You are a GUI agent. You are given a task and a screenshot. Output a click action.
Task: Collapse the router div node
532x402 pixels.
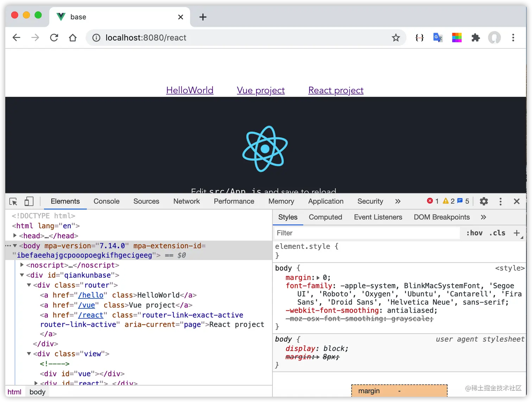29,285
